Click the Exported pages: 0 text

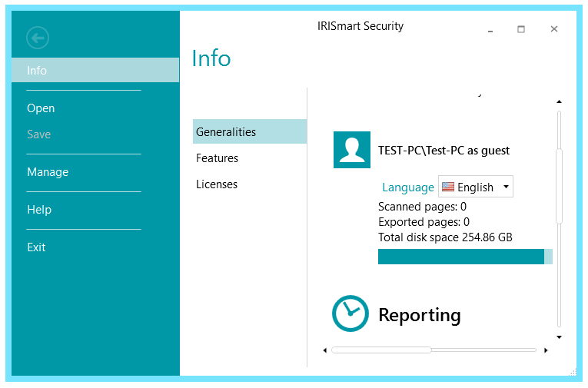click(x=424, y=222)
